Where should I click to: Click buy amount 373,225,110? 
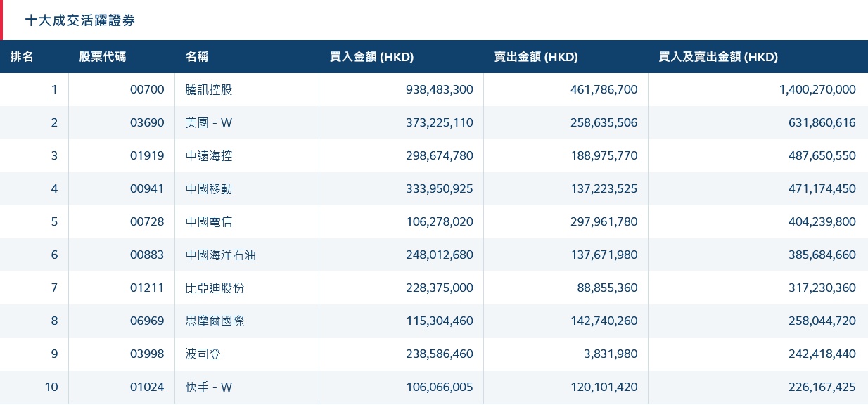click(x=440, y=122)
